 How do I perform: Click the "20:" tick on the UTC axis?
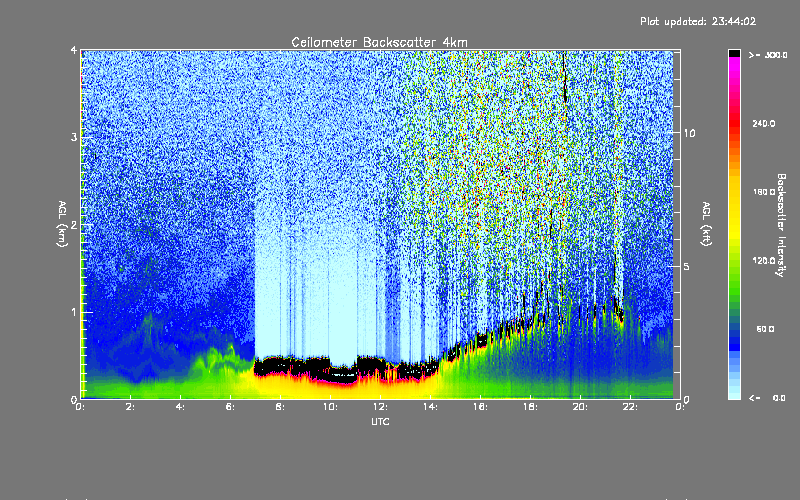click(x=580, y=407)
